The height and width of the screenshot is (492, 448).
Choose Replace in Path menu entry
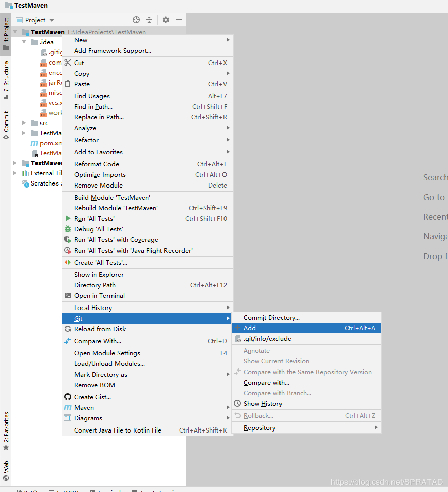pyautogui.click(x=147, y=117)
